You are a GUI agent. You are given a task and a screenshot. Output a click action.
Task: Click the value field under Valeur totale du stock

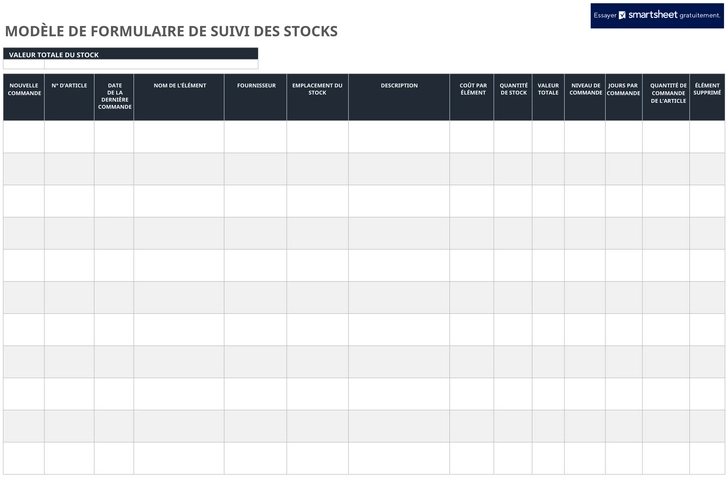click(x=151, y=64)
